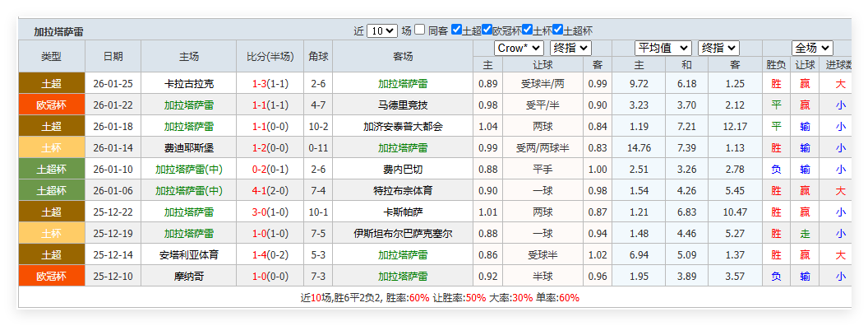The width and height of the screenshot is (868, 326).
Task: Click the 费内巴切 team link
Action: pos(403,170)
